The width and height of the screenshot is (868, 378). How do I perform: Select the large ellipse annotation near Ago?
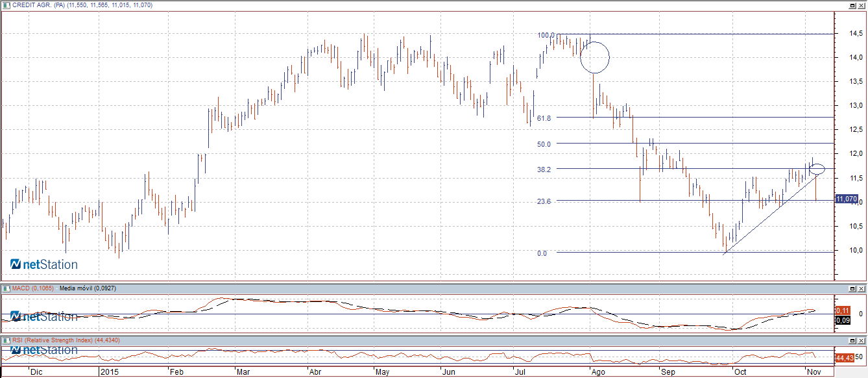(x=595, y=57)
